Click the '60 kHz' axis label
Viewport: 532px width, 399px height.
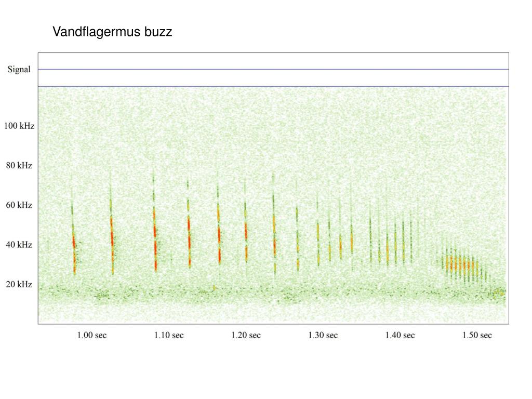coord(19,205)
